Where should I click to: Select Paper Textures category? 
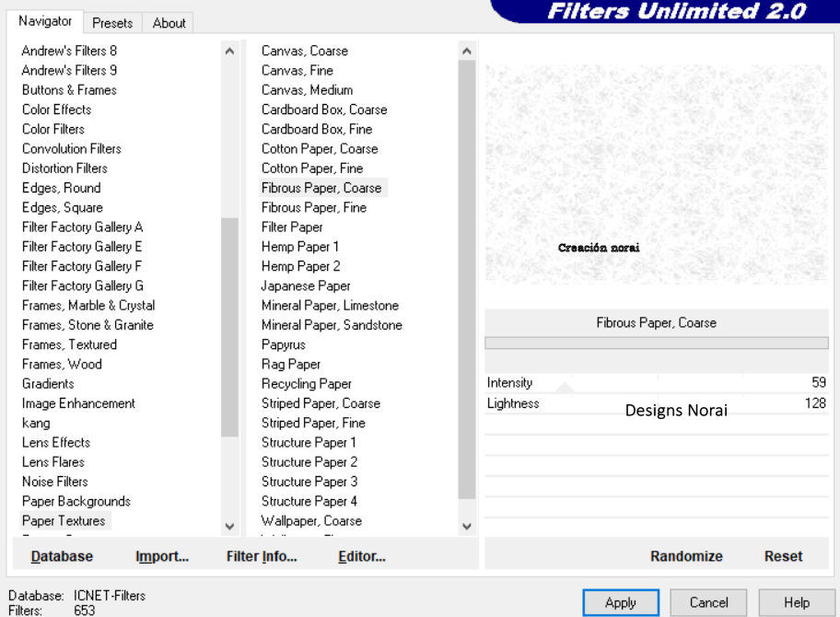64,520
